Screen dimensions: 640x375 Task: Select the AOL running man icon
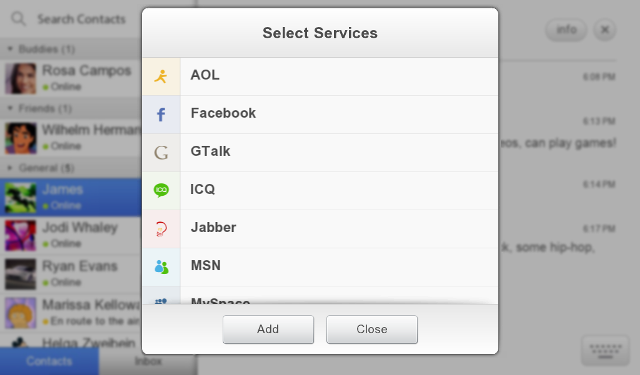pyautogui.click(x=161, y=76)
